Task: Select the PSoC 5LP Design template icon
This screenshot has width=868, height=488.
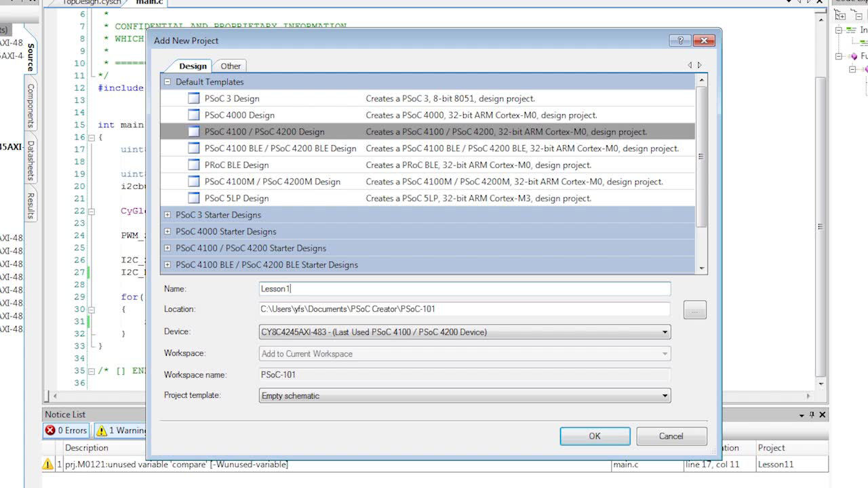Action: [194, 198]
